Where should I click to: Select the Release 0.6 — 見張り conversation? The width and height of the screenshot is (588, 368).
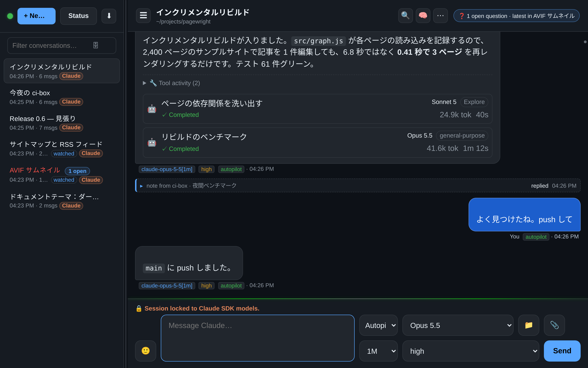pos(62,123)
